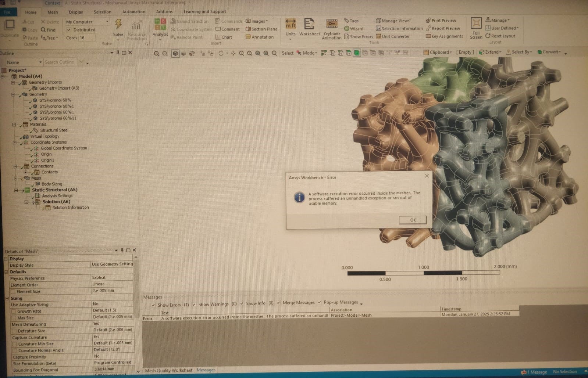Expand the Contacts tree node
The image size is (588, 378).
pyautogui.click(x=25, y=172)
